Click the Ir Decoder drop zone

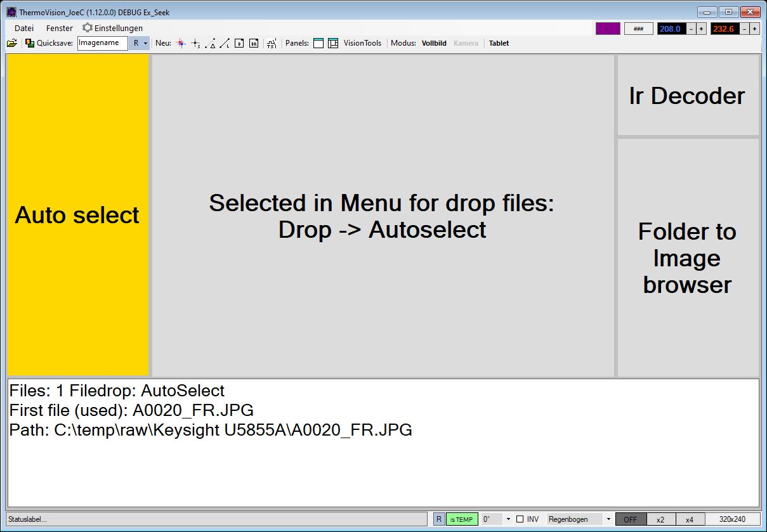point(687,95)
